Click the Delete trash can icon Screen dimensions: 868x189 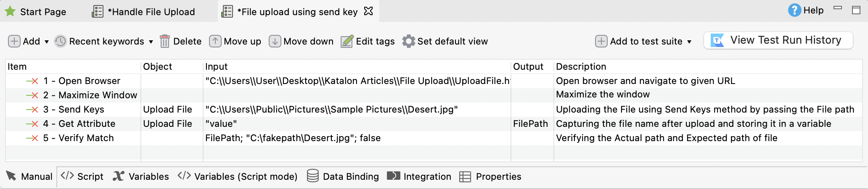165,41
